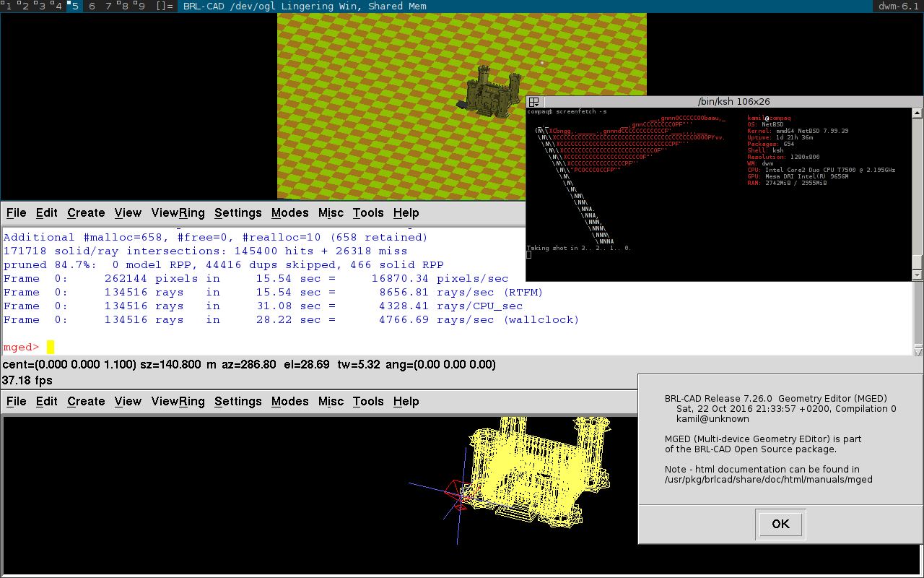Click the dwm tiled layout symbol
The height and width of the screenshot is (578, 924).
pos(165,7)
